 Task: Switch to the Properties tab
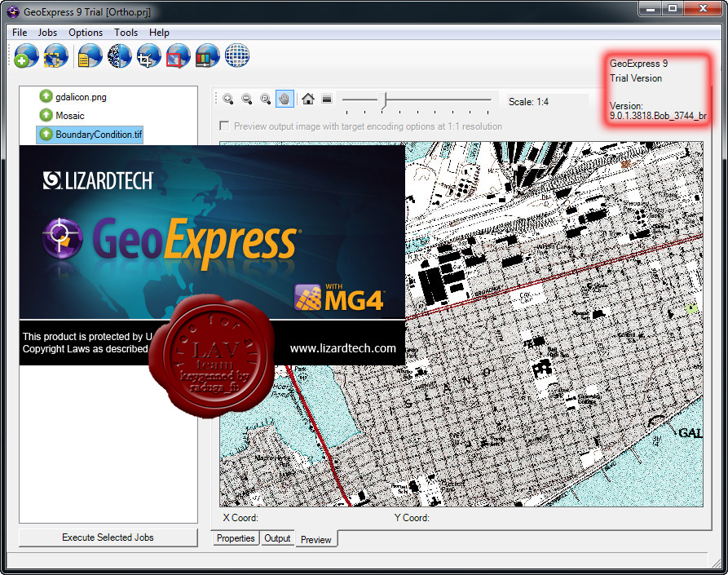[x=236, y=537]
